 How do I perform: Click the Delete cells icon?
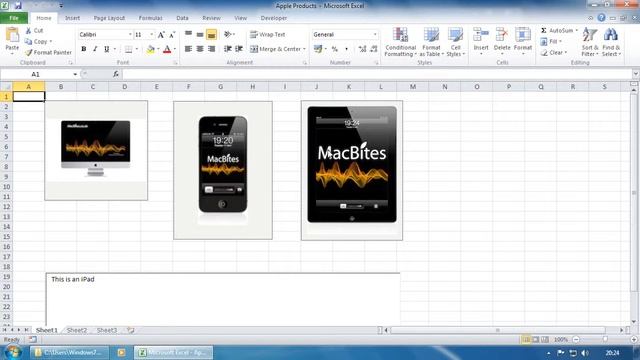click(502, 35)
